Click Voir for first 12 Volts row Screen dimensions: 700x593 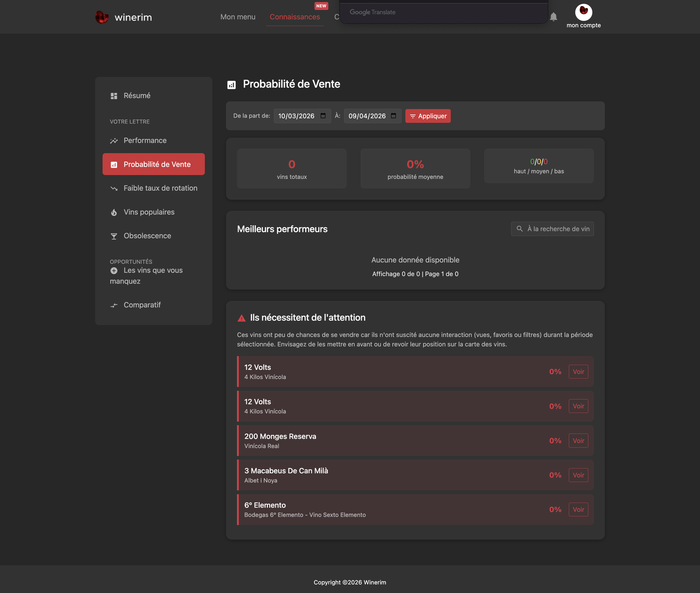point(579,372)
